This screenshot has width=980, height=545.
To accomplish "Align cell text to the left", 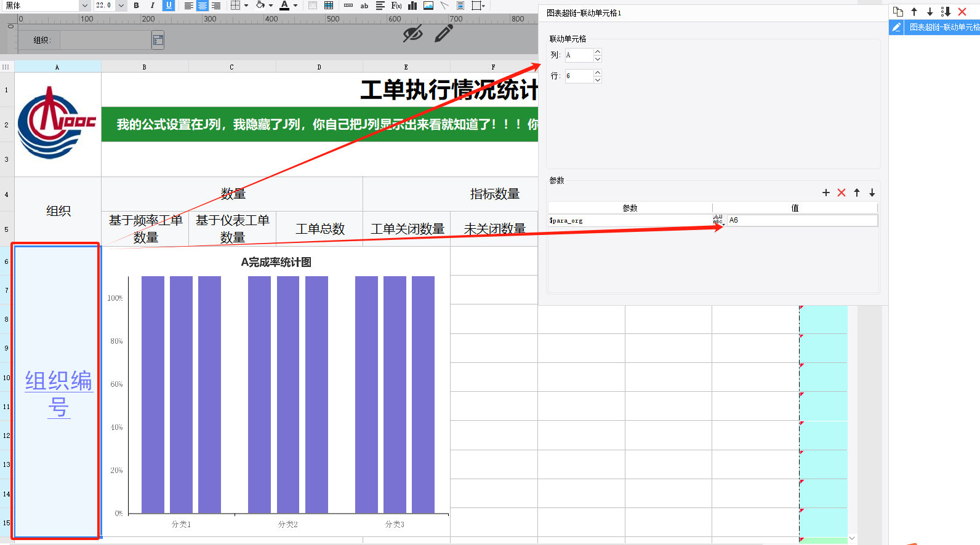I will (188, 6).
